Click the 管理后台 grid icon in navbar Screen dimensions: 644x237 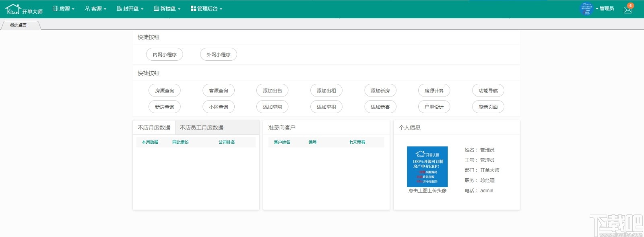[193, 8]
